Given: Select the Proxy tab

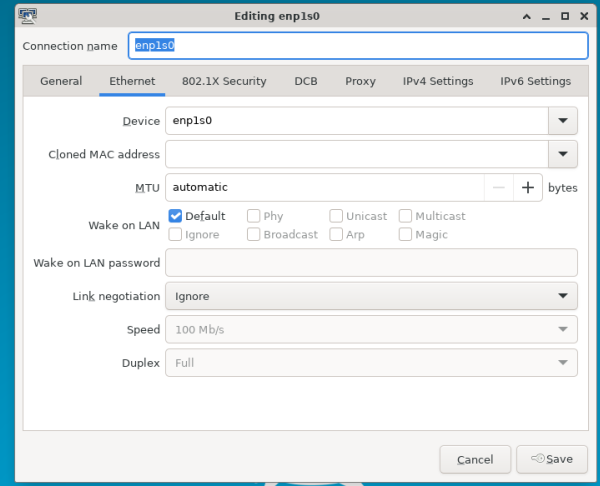Looking at the screenshot, I should (x=360, y=81).
